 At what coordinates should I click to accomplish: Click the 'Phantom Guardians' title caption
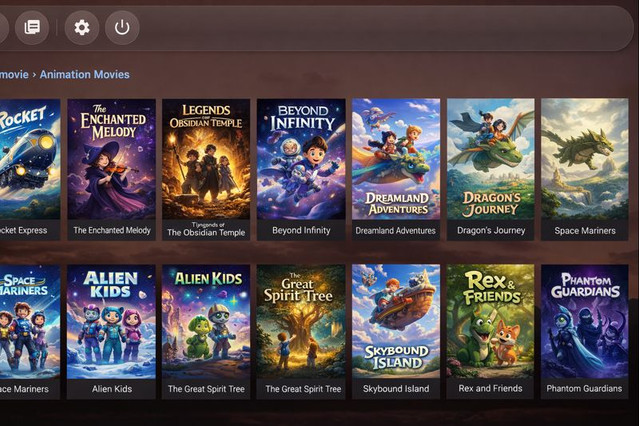584,388
